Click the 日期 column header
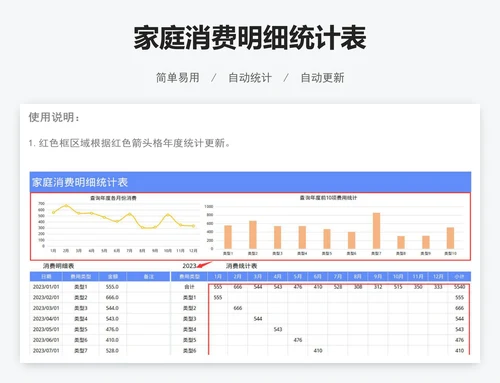This screenshot has height=383, width=500. (x=46, y=276)
